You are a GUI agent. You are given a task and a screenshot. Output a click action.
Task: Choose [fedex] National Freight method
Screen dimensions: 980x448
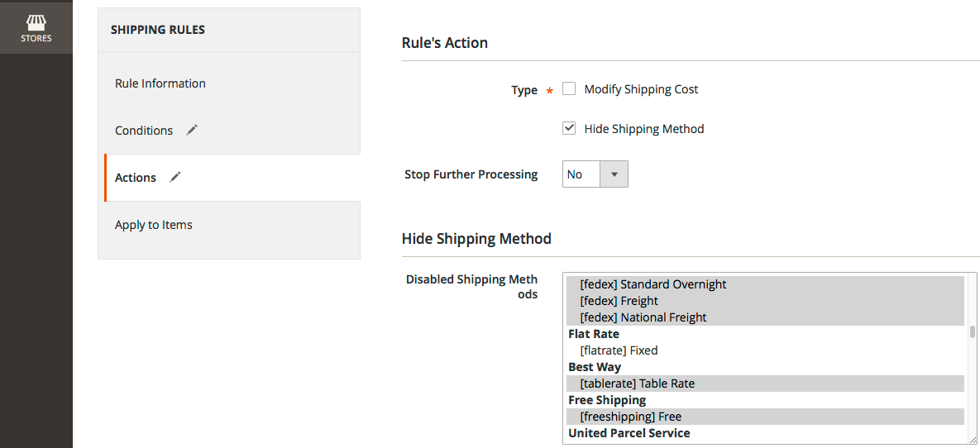click(643, 317)
